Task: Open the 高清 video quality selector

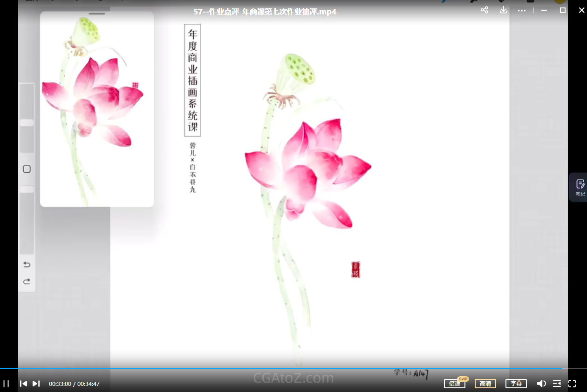Action: (x=485, y=384)
